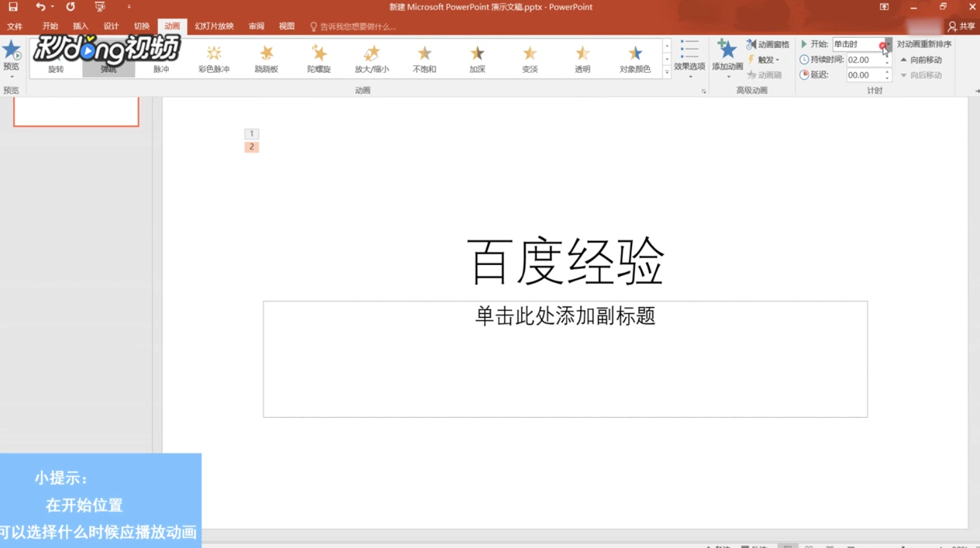Open the 动画窗格 animation pane
Image resolution: width=980 pixels, height=548 pixels.
click(767, 44)
